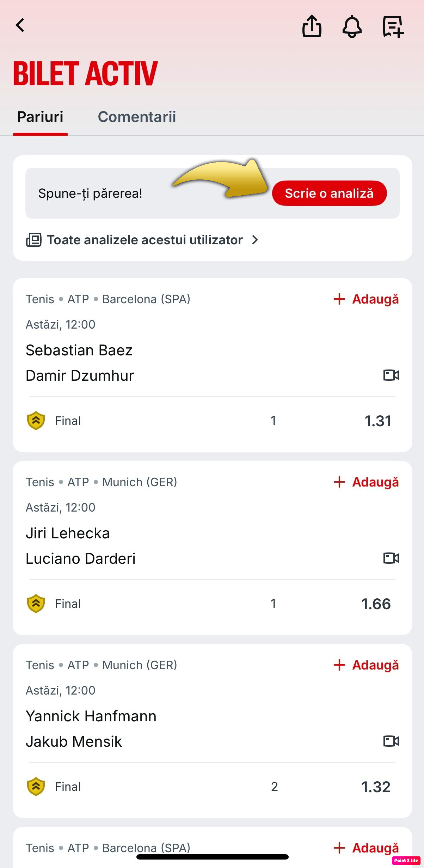Viewport: 424px width, 868px height.
Task: Click the Scrie o analiză button
Action: pyautogui.click(x=329, y=193)
